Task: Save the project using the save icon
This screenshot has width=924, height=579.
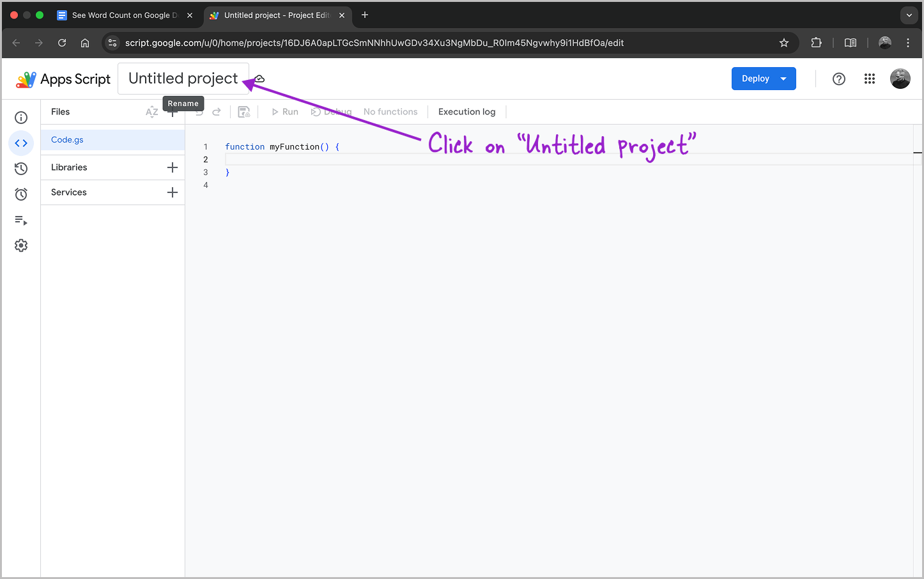Action: 243,111
